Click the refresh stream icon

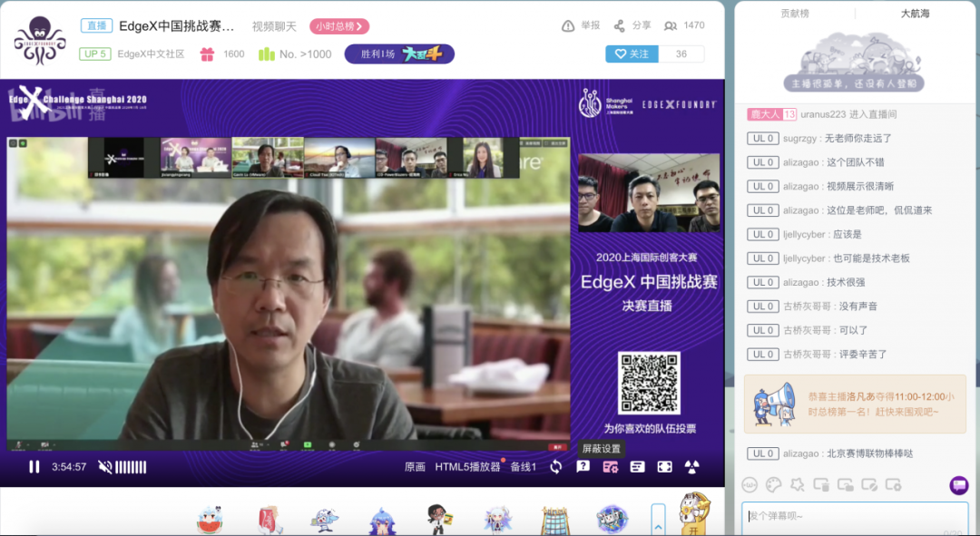point(555,467)
